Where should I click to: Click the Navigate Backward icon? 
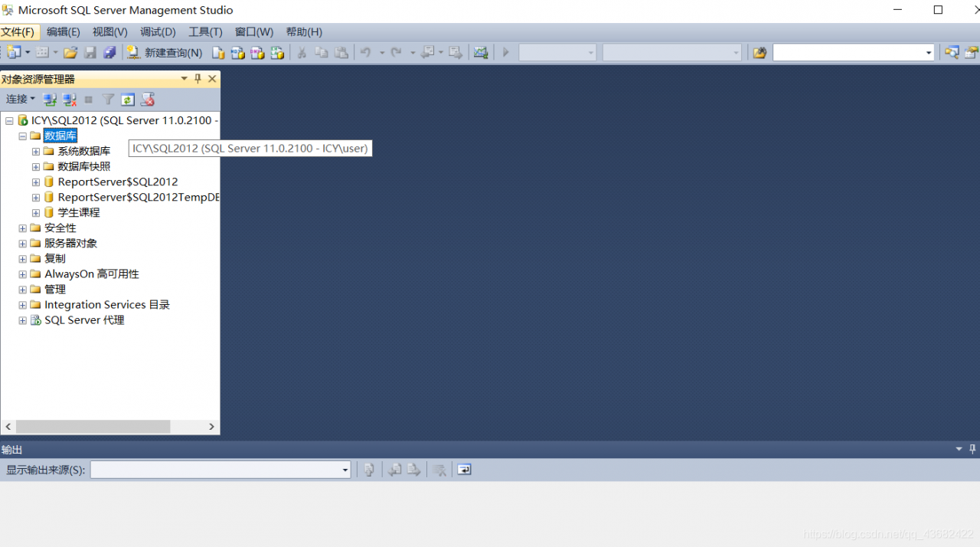coord(428,52)
